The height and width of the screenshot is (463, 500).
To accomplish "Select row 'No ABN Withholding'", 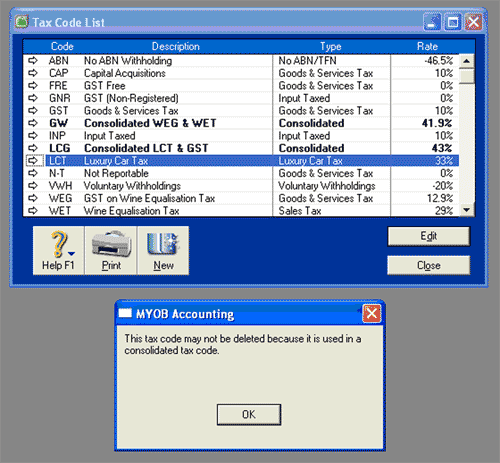I will coord(241,60).
